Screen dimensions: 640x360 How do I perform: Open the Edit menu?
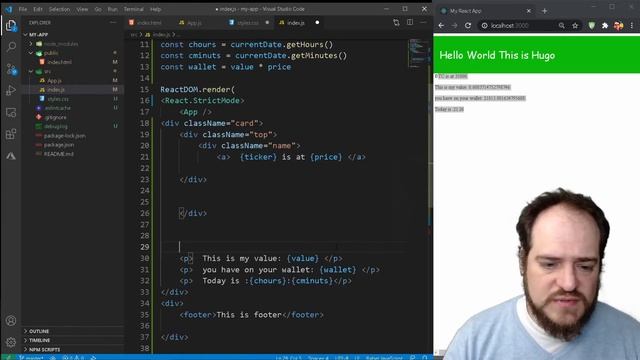coord(38,9)
